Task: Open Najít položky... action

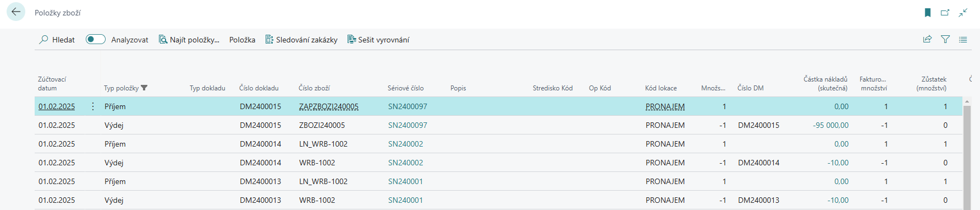Action: (189, 40)
